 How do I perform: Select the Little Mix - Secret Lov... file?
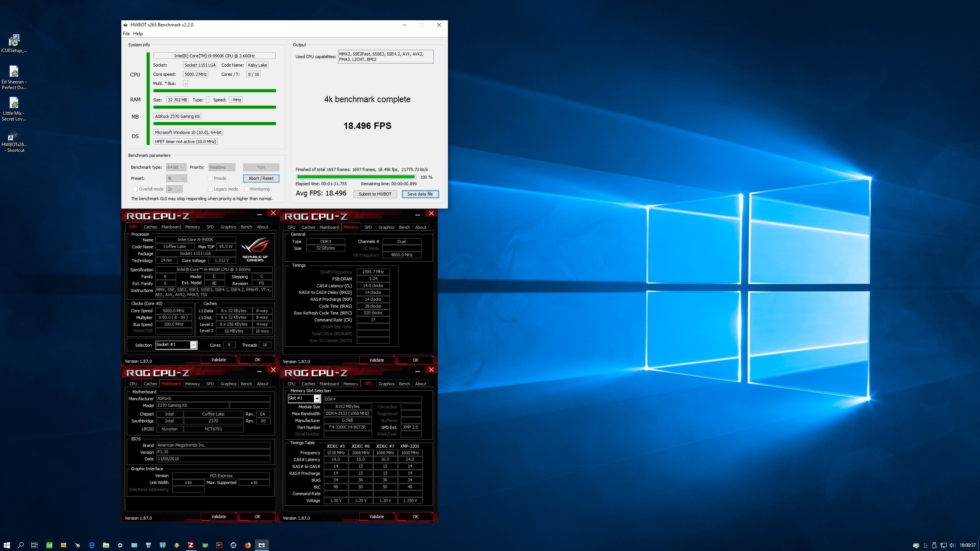[14, 109]
